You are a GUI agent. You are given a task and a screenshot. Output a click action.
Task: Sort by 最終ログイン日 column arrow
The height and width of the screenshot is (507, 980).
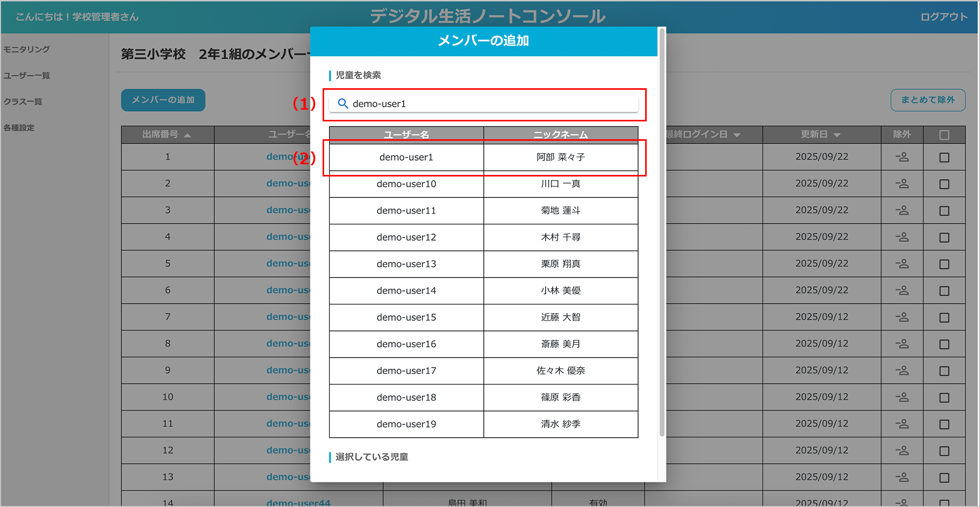(737, 135)
